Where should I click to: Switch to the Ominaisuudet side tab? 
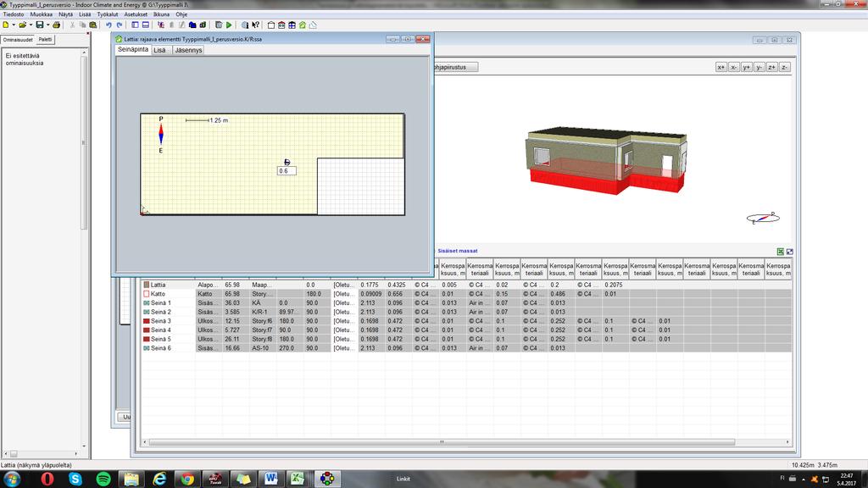click(x=18, y=40)
